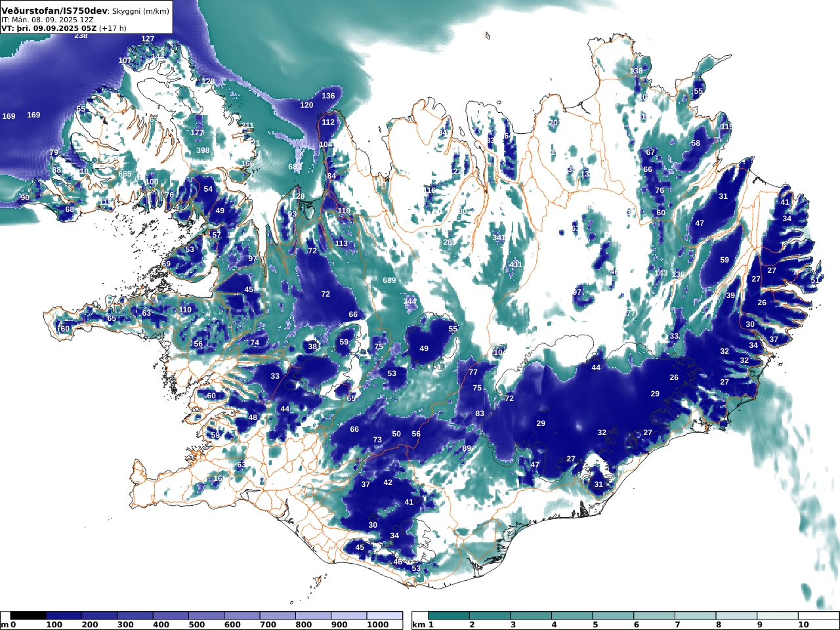Image resolution: width=840 pixels, height=630 pixels.
Task: Click the 500 tick label in the m legend
Action: [x=197, y=625]
